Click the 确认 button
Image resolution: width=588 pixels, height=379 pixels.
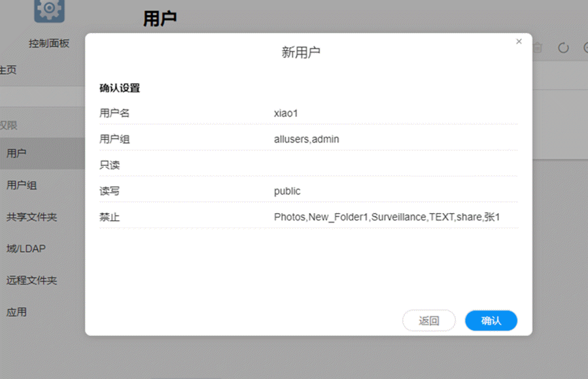click(x=491, y=321)
